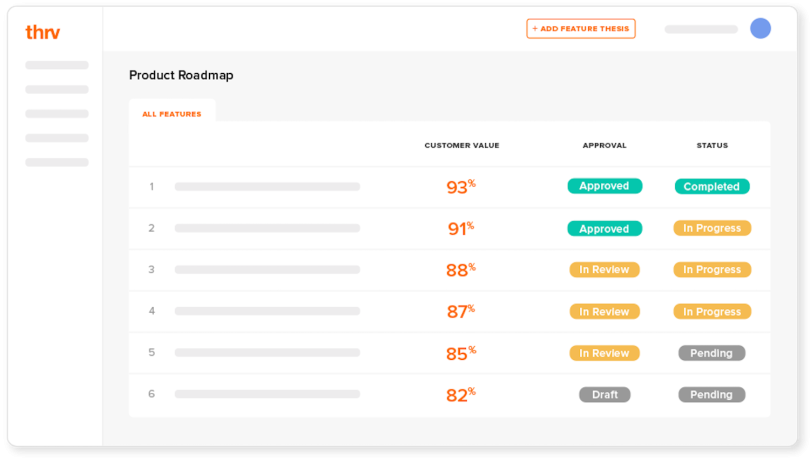810x460 pixels.
Task: Click the 91% customer value
Action: point(461,228)
